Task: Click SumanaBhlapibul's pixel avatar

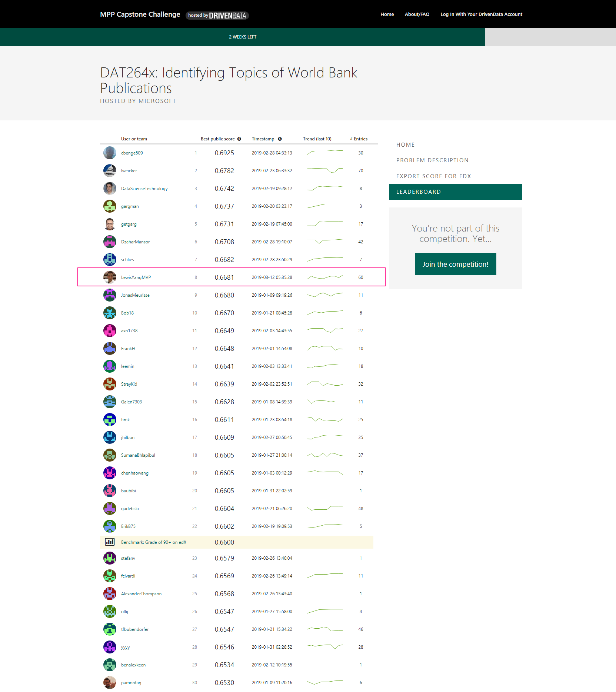Action: click(110, 455)
